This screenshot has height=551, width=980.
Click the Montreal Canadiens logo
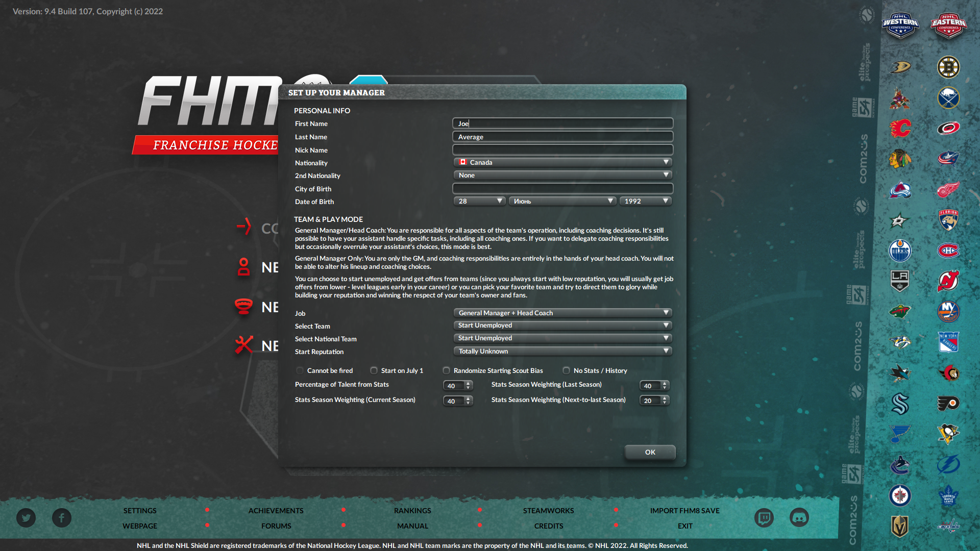pos(948,251)
